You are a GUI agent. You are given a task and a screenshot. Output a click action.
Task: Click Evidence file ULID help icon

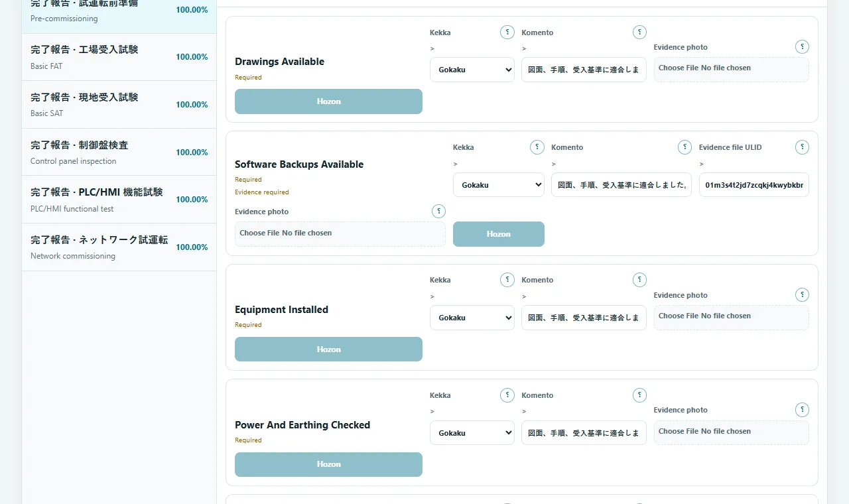tap(802, 147)
